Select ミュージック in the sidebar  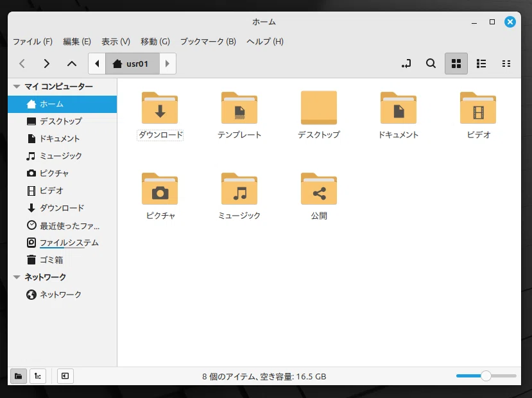62,156
